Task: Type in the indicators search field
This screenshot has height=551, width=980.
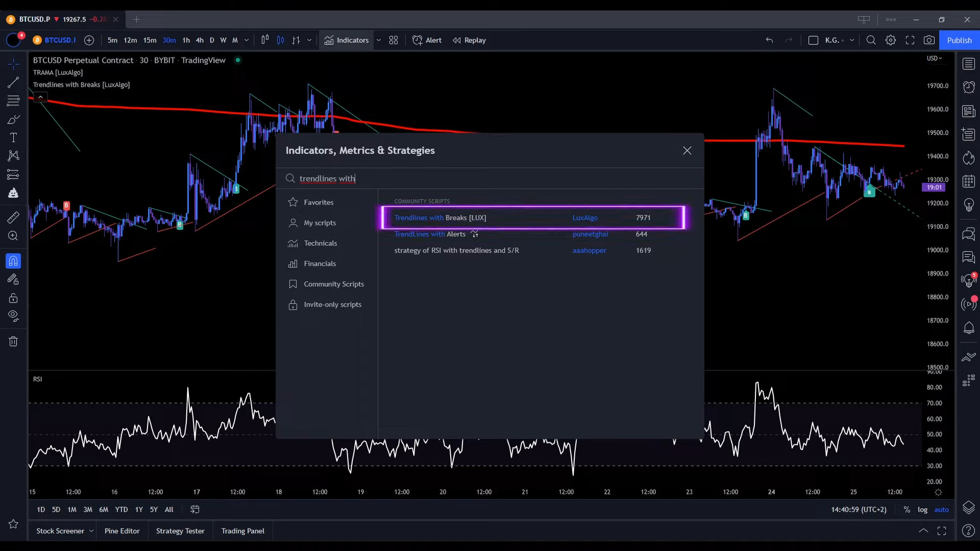Action: tap(459, 178)
